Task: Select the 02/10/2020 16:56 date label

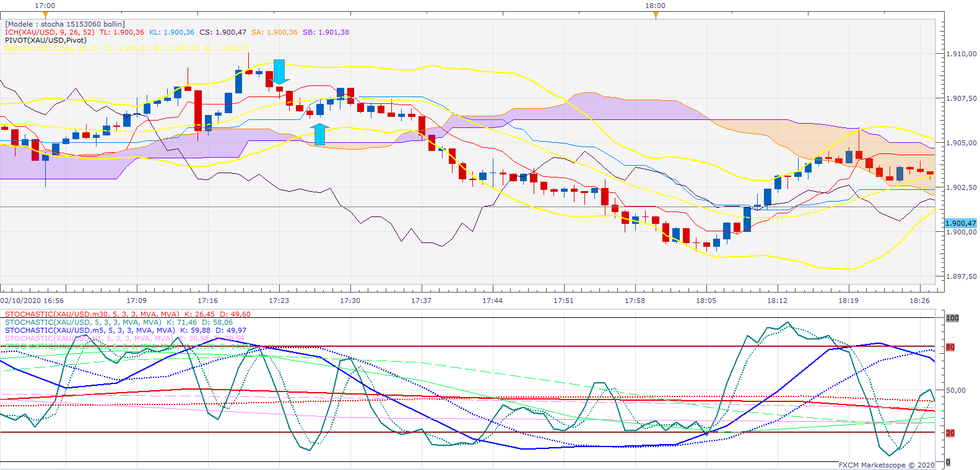Action: [32, 301]
